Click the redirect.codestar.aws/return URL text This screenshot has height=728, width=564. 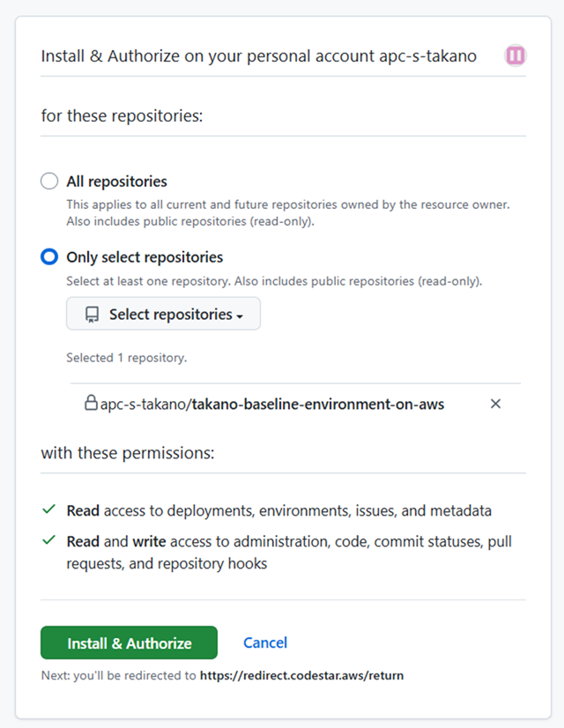click(302, 676)
